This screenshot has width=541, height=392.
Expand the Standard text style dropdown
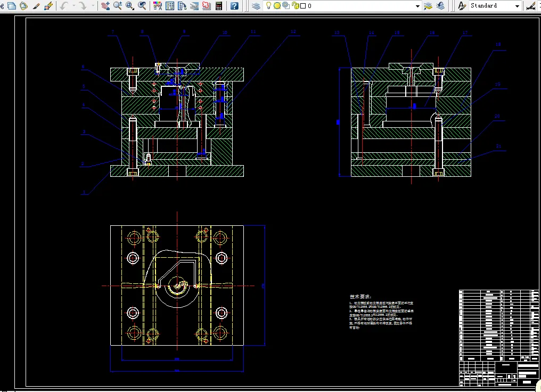coord(517,6)
